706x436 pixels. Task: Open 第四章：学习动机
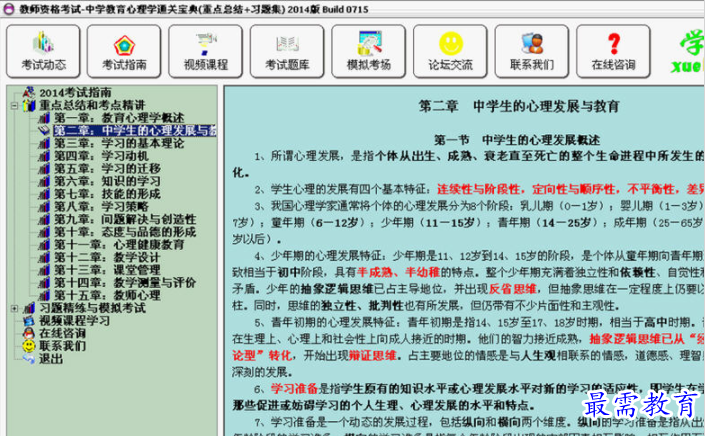coord(101,156)
